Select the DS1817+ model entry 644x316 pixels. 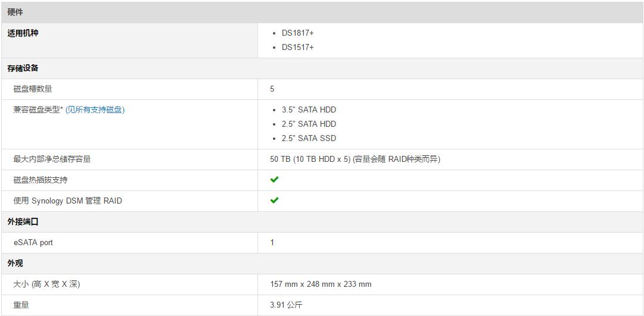tap(297, 33)
